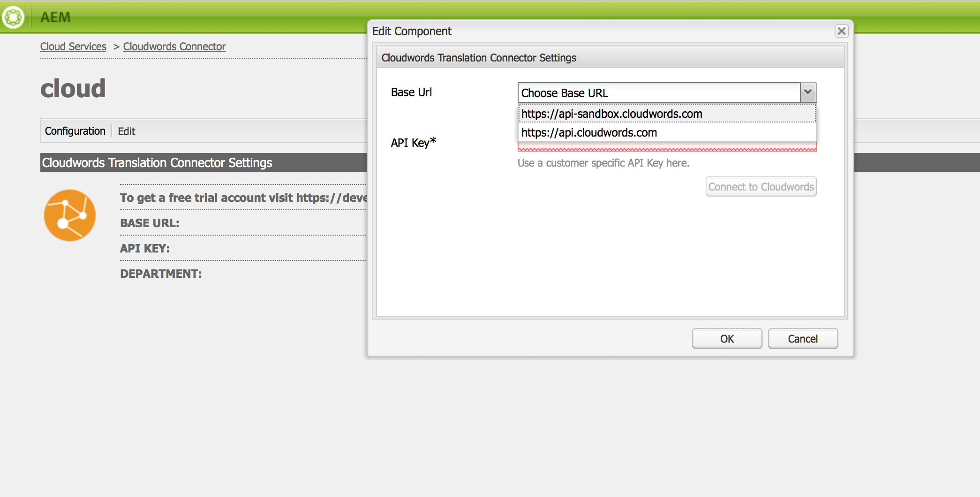The image size is (980, 497).
Task: Go to the Cloudwords Connector breadcrumb
Action: tap(174, 46)
